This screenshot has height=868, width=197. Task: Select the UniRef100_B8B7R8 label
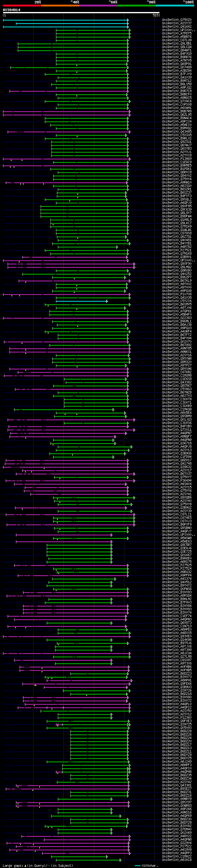[x=177, y=111]
